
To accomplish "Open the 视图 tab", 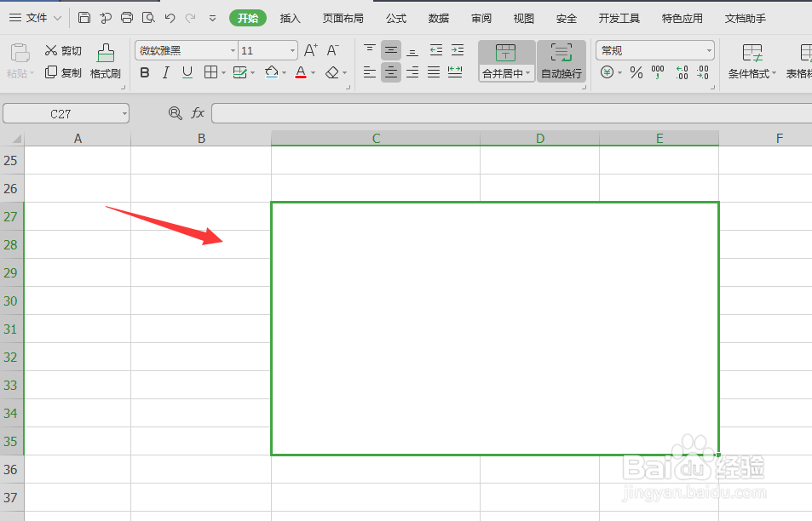I will coord(523,19).
